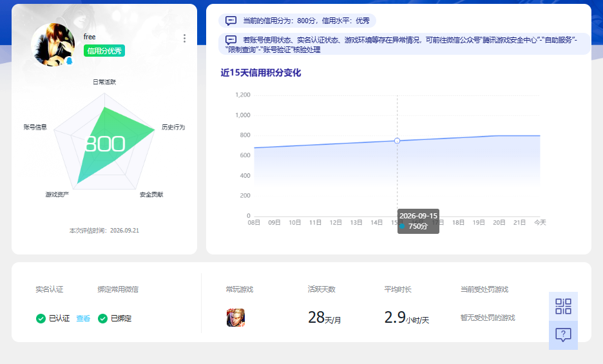Click the 2026-09-15 750分 tooltip
Image resolution: width=603 pixels, height=364 pixels.
click(x=418, y=221)
